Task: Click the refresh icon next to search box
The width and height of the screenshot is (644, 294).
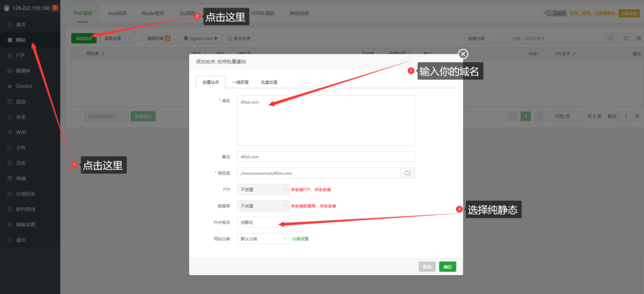Action: tap(625, 38)
